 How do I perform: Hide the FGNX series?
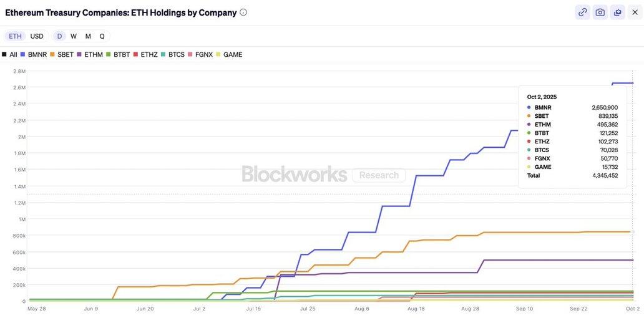click(x=200, y=55)
